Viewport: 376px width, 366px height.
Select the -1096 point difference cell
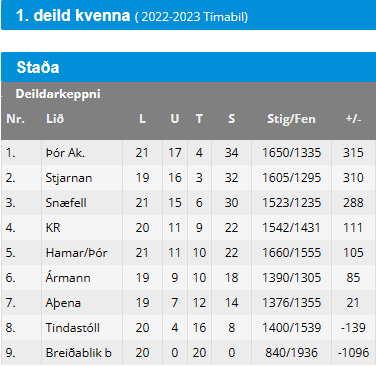tap(353, 353)
